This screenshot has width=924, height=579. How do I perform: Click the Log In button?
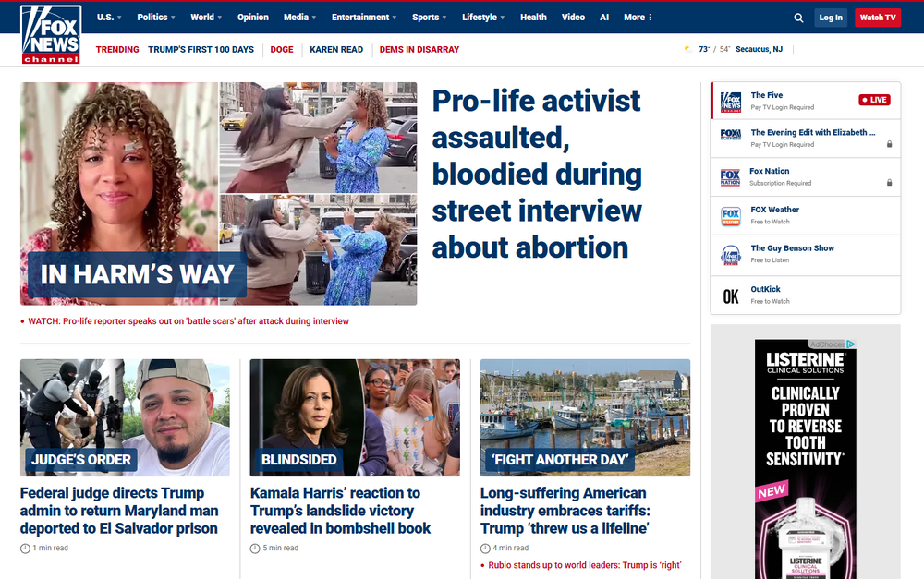point(831,18)
